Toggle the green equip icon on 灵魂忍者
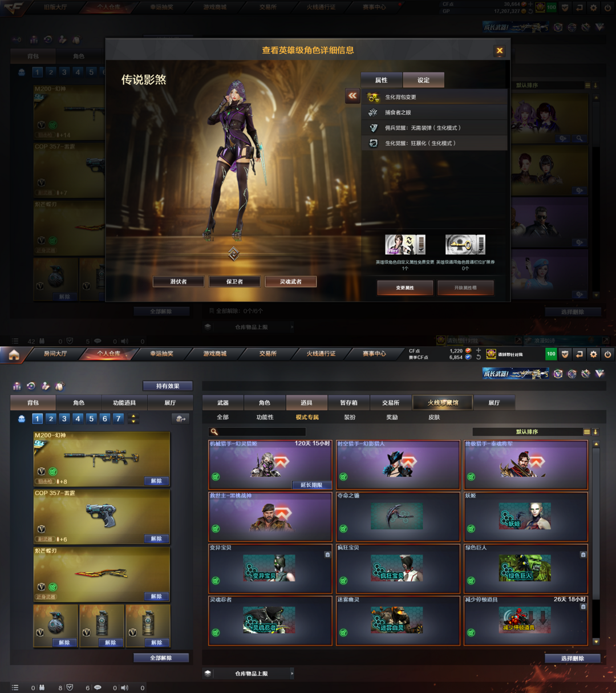The width and height of the screenshot is (616, 693). click(216, 633)
